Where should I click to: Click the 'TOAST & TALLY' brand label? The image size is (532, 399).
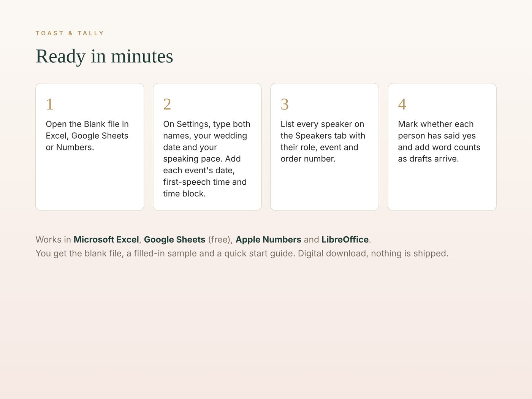click(x=70, y=33)
